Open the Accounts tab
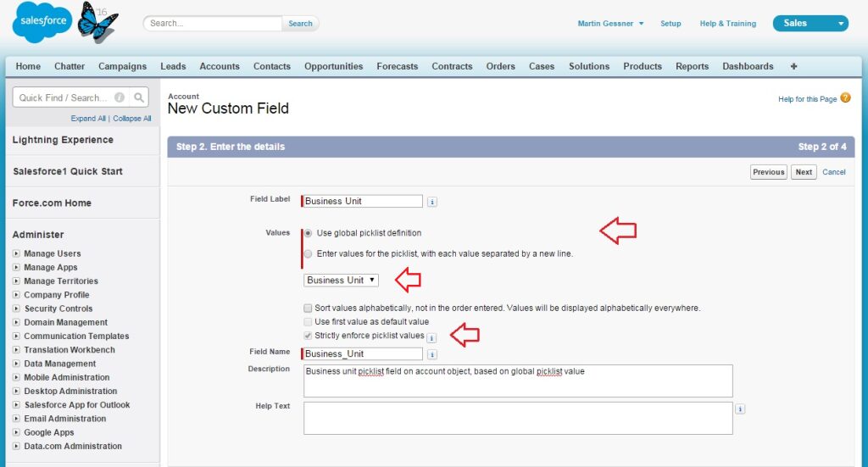Viewport: 868px width, 467px height. tap(220, 66)
